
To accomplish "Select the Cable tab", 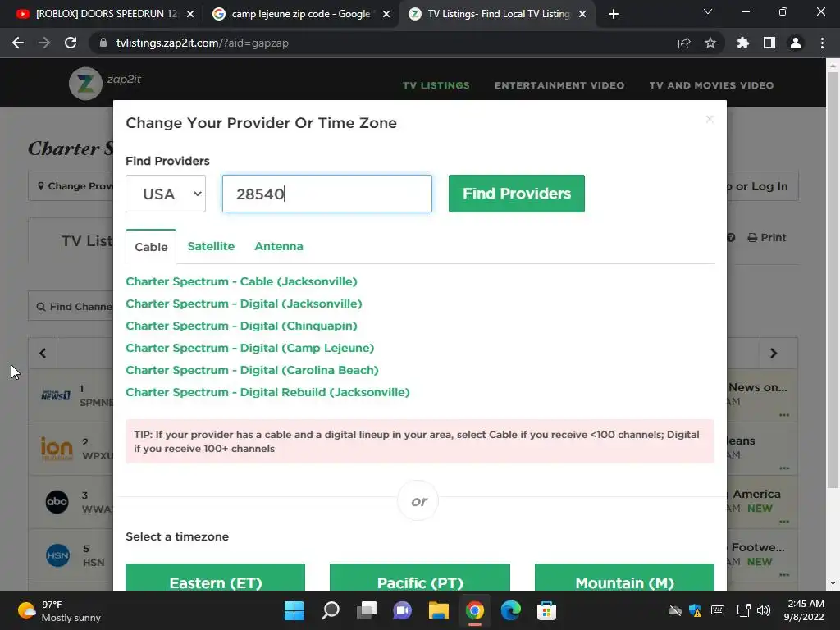I will [x=151, y=246].
